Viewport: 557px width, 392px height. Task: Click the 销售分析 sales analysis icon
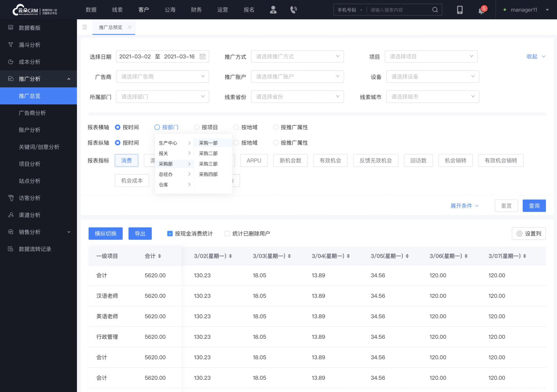(x=11, y=232)
